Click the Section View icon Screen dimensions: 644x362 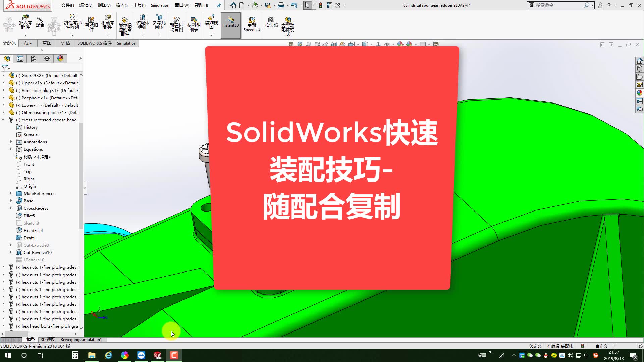[334, 44]
